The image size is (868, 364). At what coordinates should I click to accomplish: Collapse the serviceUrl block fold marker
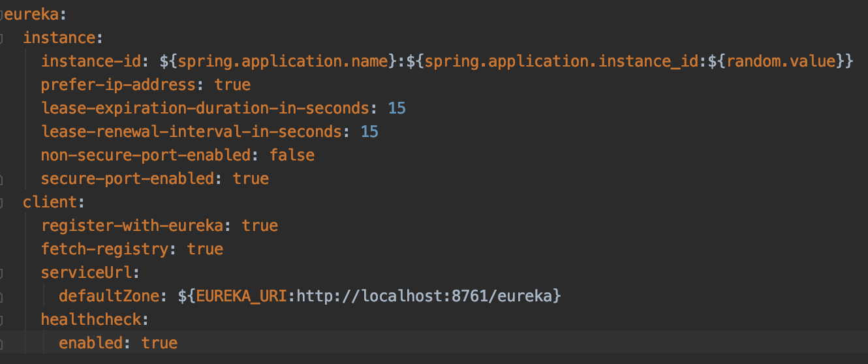[2, 273]
